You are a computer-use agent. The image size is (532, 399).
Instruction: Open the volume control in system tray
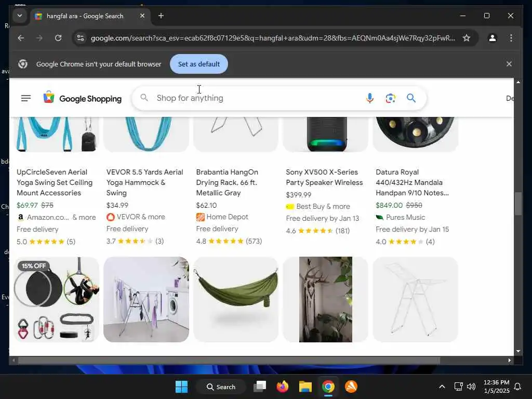471,387
